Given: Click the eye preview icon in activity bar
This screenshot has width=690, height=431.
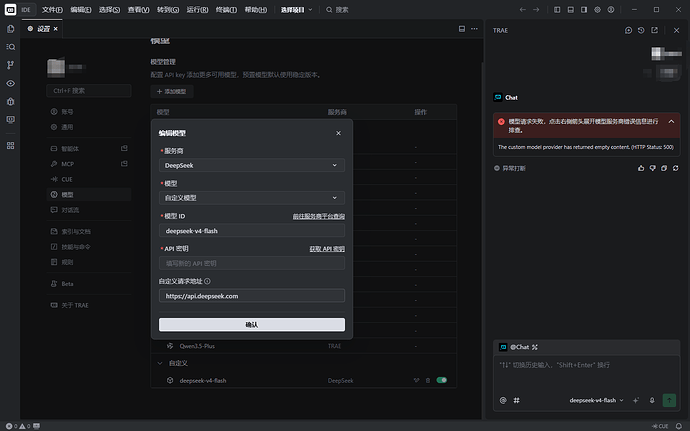Looking at the screenshot, I should tap(11, 83).
